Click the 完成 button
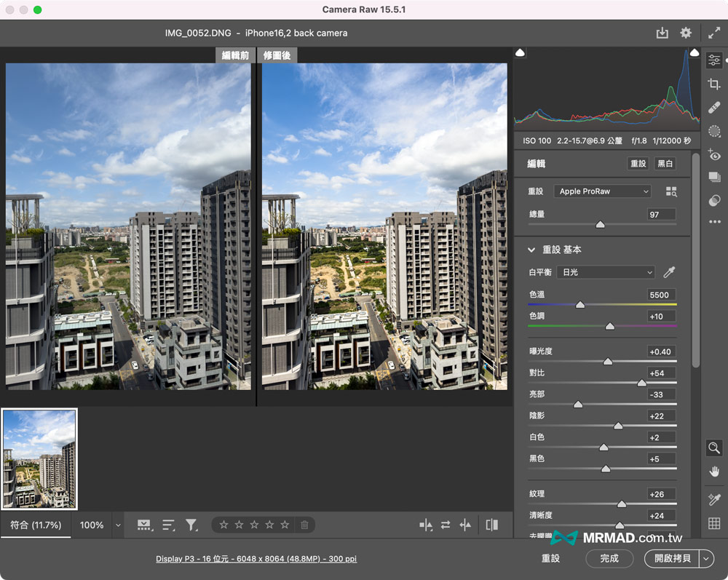The width and height of the screenshot is (728, 580). (x=609, y=558)
